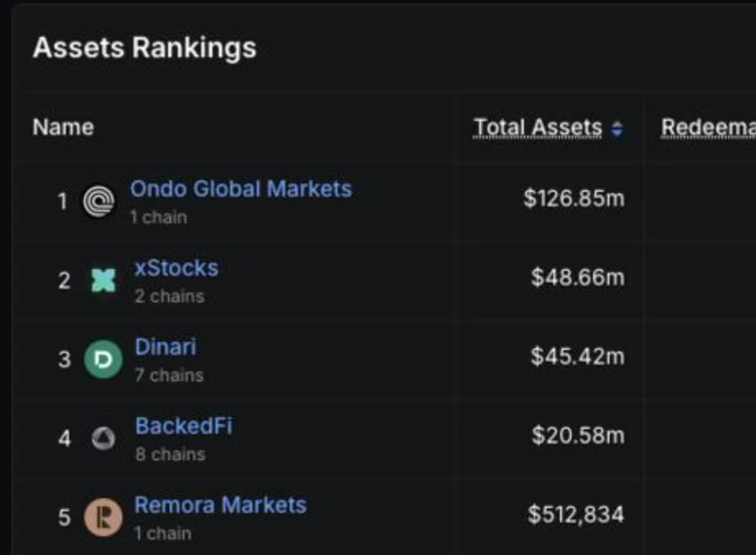Open the xStocks link
756x555 pixels.
[176, 267]
